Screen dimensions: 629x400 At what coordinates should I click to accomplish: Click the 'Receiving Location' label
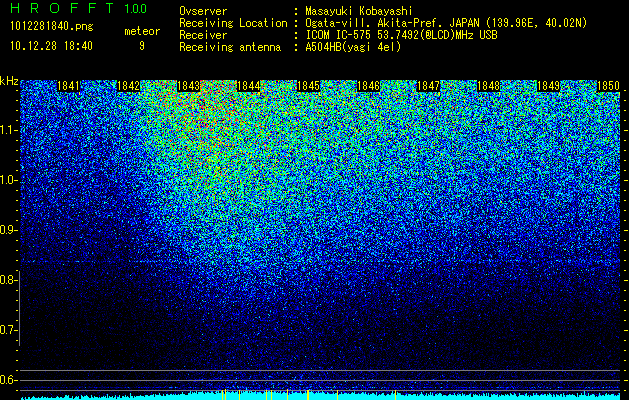(x=233, y=24)
